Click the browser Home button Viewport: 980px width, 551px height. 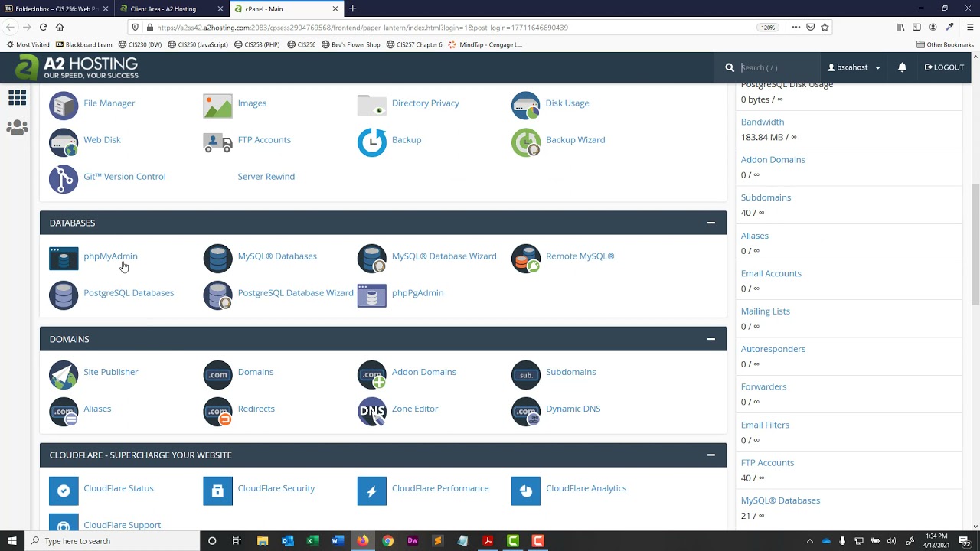[x=60, y=27]
